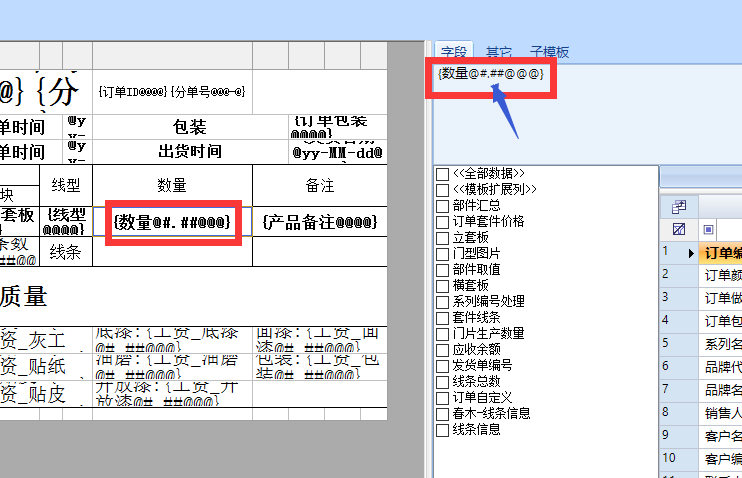
Task: Select the 包装 header cell in template
Action: coord(189,127)
